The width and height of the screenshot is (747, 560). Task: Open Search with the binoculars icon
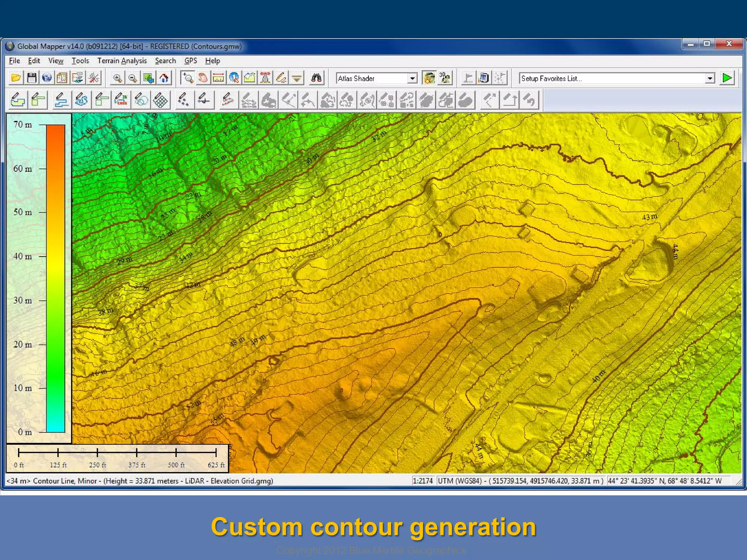pos(316,78)
